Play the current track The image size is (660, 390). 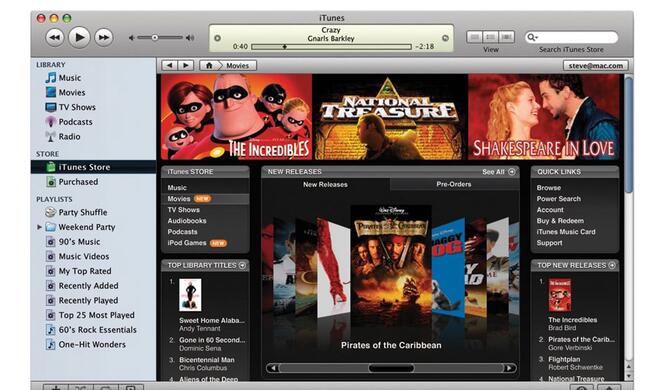[79, 37]
